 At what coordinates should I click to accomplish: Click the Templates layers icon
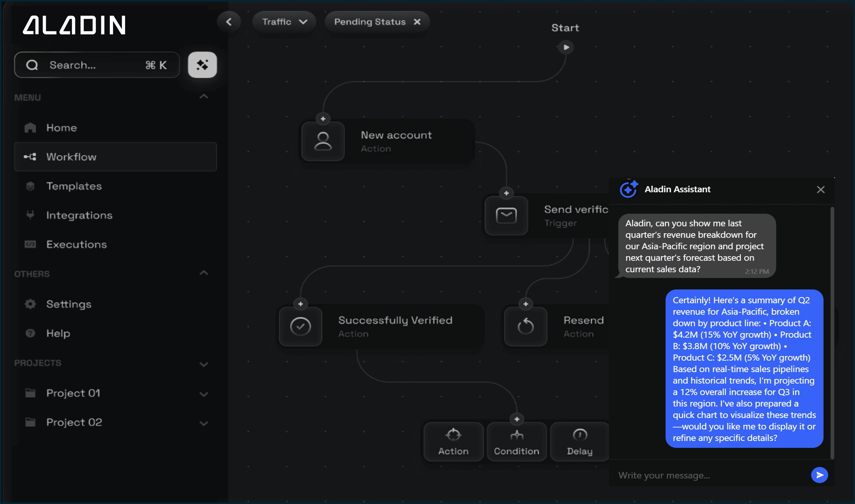point(30,186)
